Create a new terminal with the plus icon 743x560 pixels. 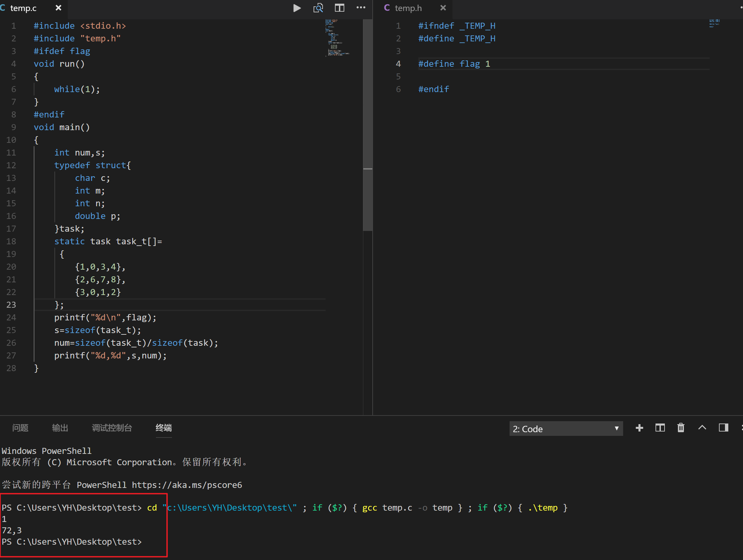click(x=639, y=428)
